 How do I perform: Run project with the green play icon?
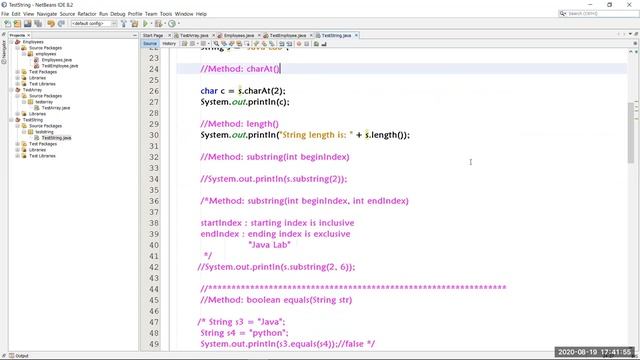coord(145,24)
